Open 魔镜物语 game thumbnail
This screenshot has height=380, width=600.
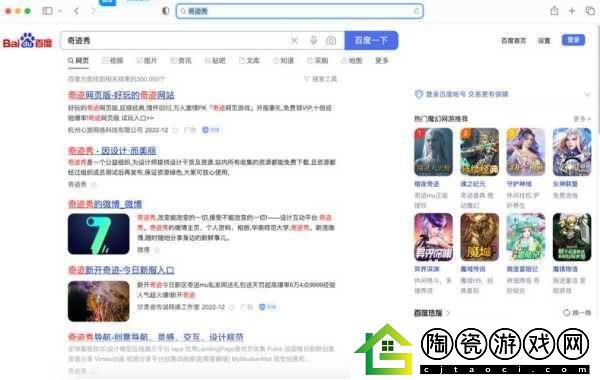point(572,237)
